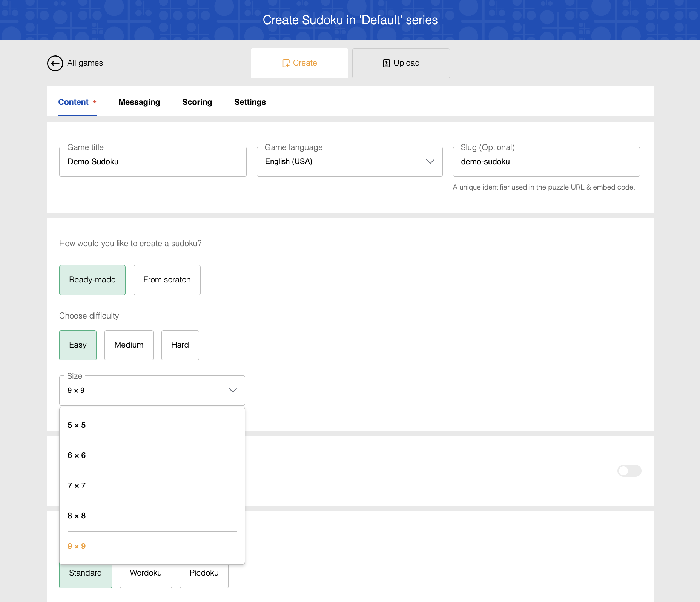This screenshot has width=700, height=602.
Task: Set difficulty to Easy
Action: click(x=78, y=345)
